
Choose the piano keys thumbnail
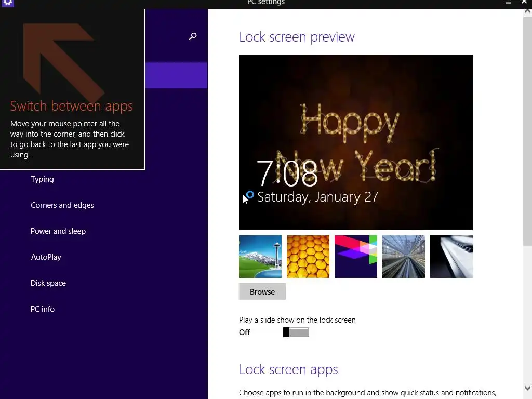pyautogui.click(x=451, y=257)
